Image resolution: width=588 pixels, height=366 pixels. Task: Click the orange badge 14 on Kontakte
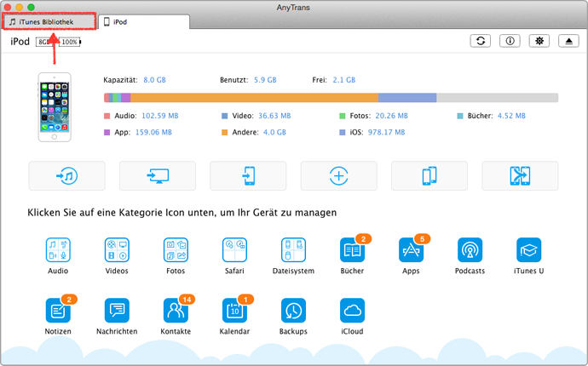click(187, 300)
